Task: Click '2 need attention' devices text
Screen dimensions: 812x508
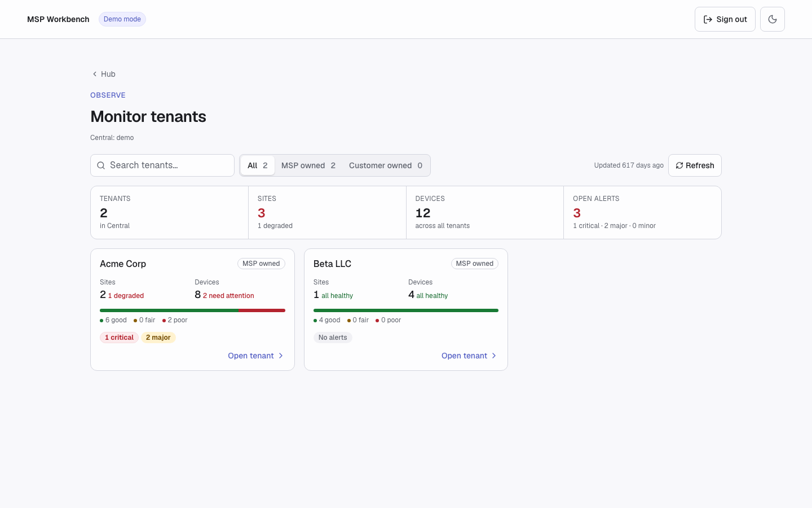Action: (x=228, y=296)
